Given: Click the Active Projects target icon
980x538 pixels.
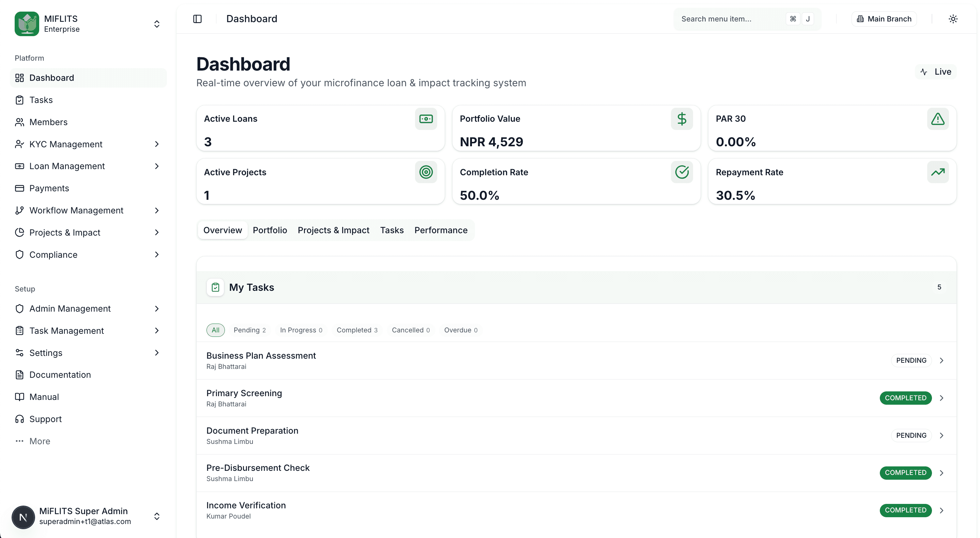Looking at the screenshot, I should tap(426, 172).
